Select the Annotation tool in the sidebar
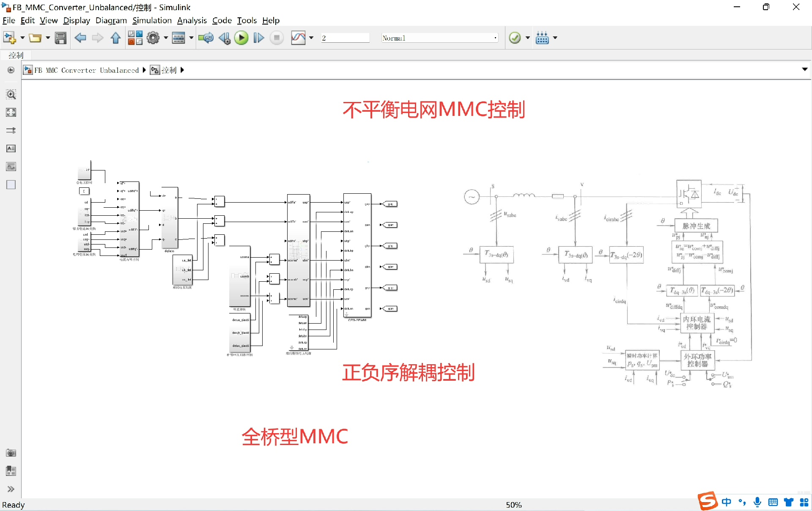Viewport: 812px width, 511px height. [11, 148]
